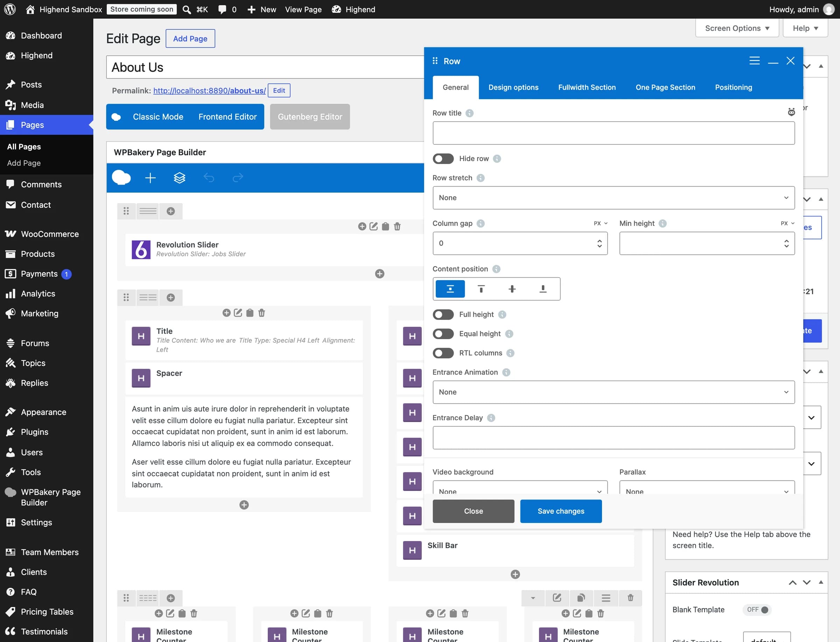The image size is (840, 642).
Task: Open the Video background dropdown
Action: (520, 488)
